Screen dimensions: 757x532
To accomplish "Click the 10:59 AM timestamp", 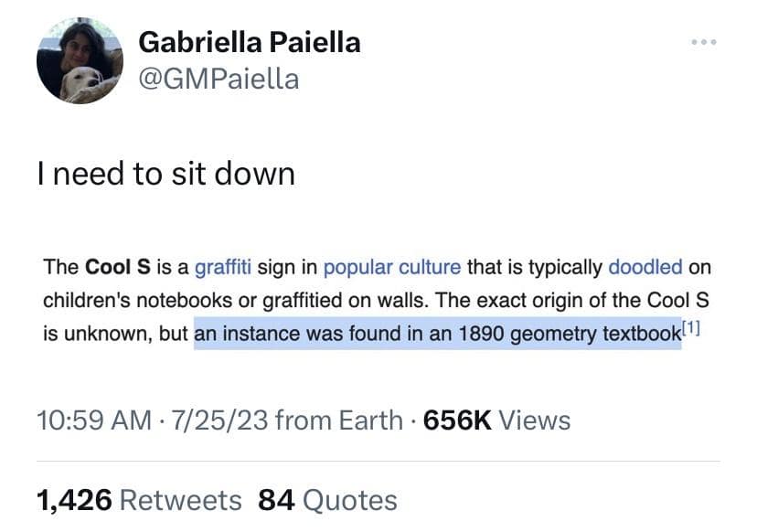I will [93, 420].
